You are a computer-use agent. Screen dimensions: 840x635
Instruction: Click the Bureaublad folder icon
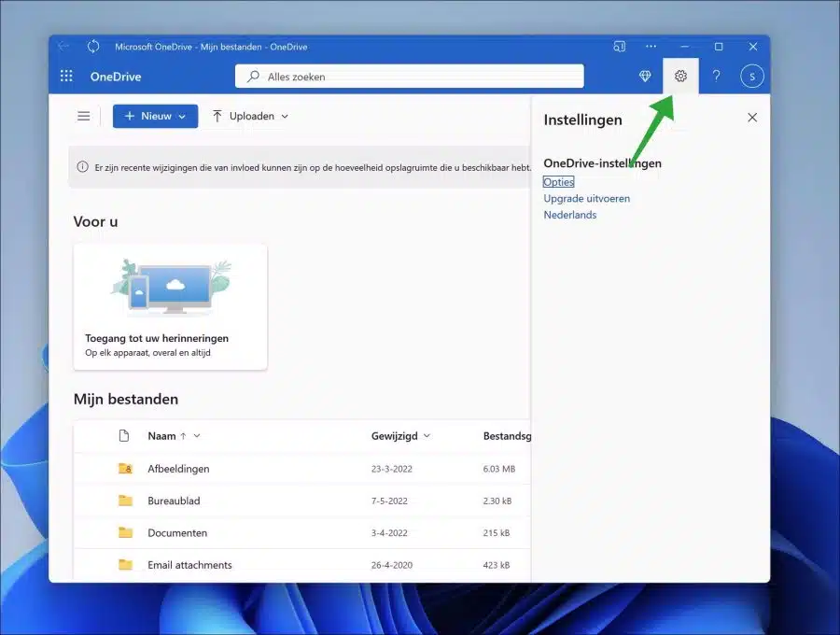[125, 501]
